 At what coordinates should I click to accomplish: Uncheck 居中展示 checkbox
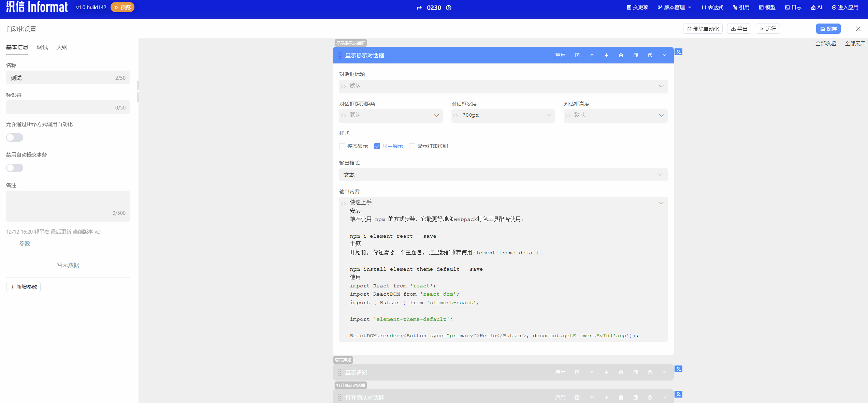click(x=377, y=146)
